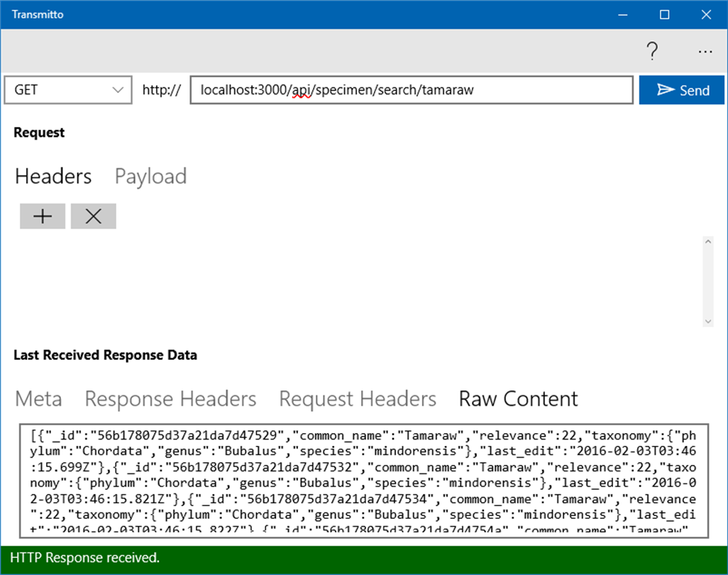Click the headers list scroll up arrow

point(708,241)
